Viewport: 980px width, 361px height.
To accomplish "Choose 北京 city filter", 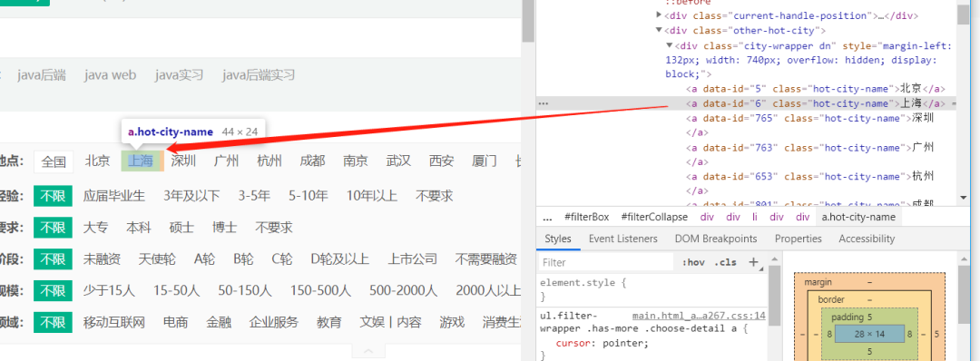I will [97, 161].
